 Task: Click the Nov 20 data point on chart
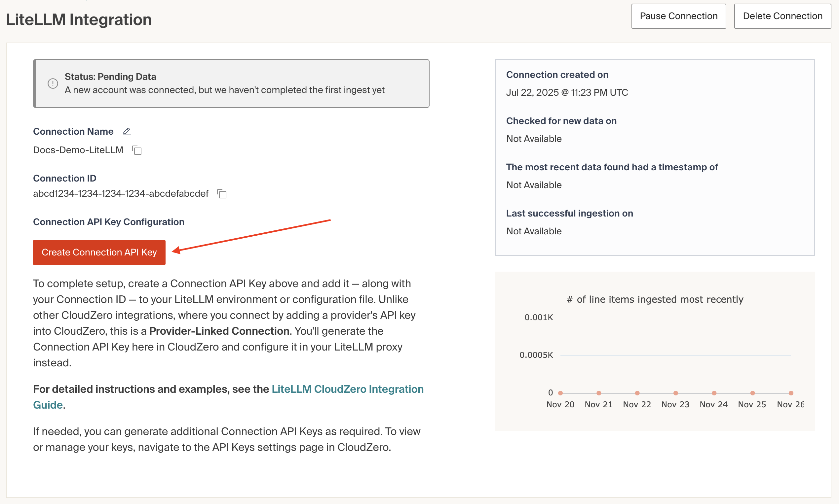point(560,393)
